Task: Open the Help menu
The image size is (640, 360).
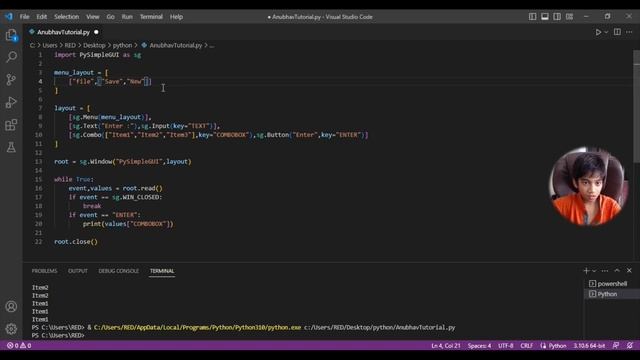Action: [x=176, y=17]
